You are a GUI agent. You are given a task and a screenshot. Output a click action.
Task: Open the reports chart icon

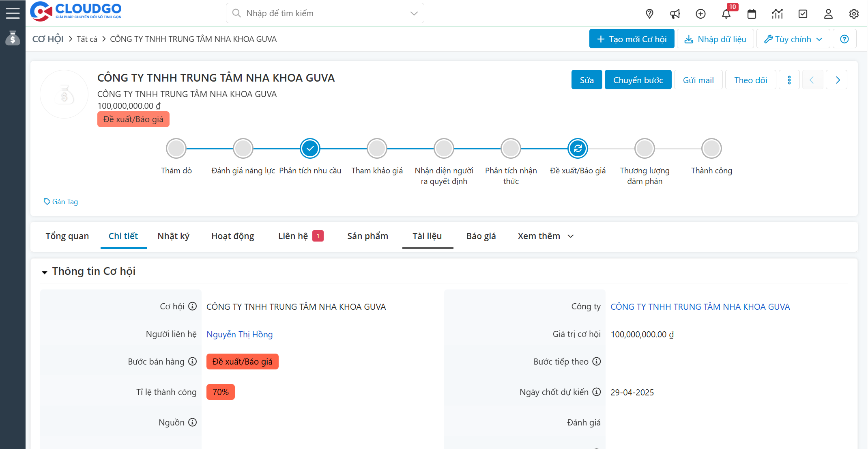coord(777,14)
